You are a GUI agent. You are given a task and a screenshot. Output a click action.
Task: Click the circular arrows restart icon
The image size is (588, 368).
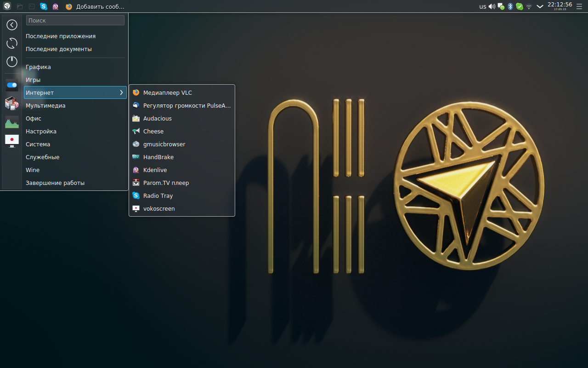pyautogui.click(x=12, y=43)
